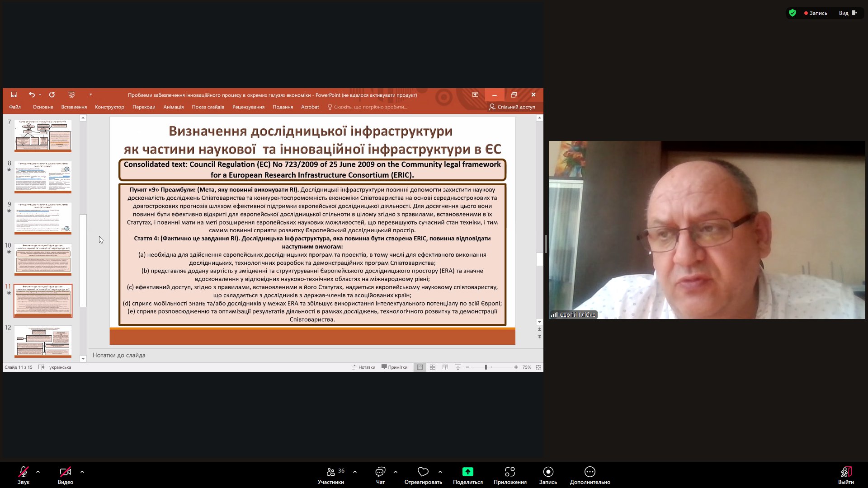Screen dimensions: 868x488
Task: Click the PowerPoint zoom level slider
Action: (486, 367)
